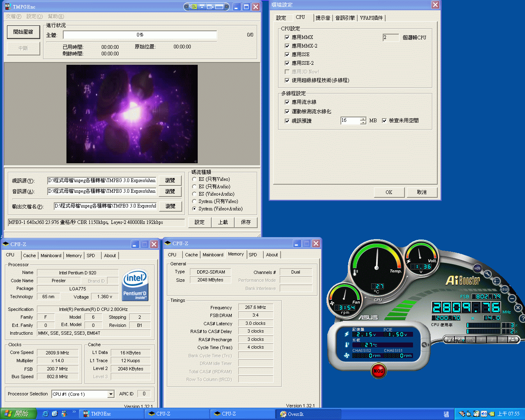Click the 上載 button in TMPGEnc
Screen dimensions: 525x420
(223, 222)
